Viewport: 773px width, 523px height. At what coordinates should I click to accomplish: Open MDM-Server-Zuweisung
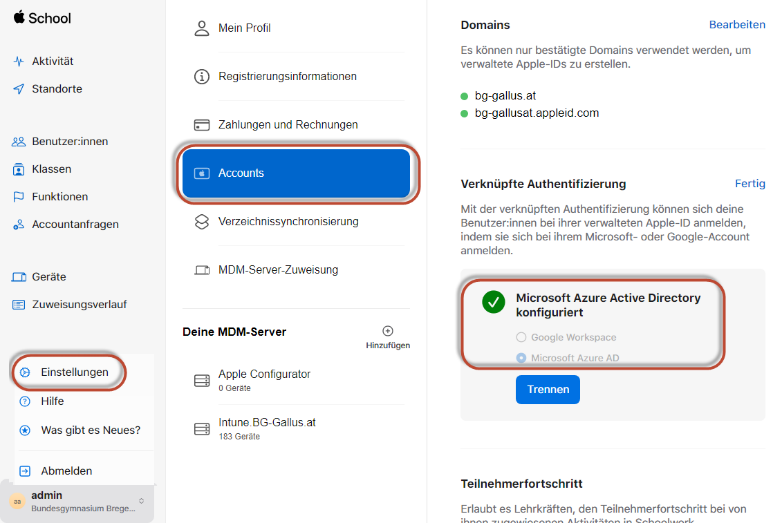coord(278,270)
